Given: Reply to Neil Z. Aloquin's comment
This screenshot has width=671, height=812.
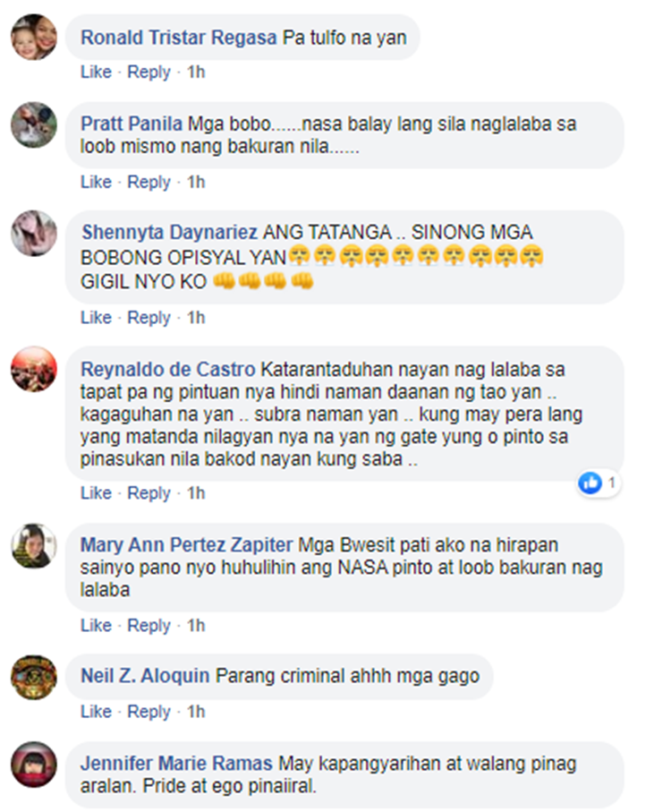Looking at the screenshot, I should [x=149, y=712].
